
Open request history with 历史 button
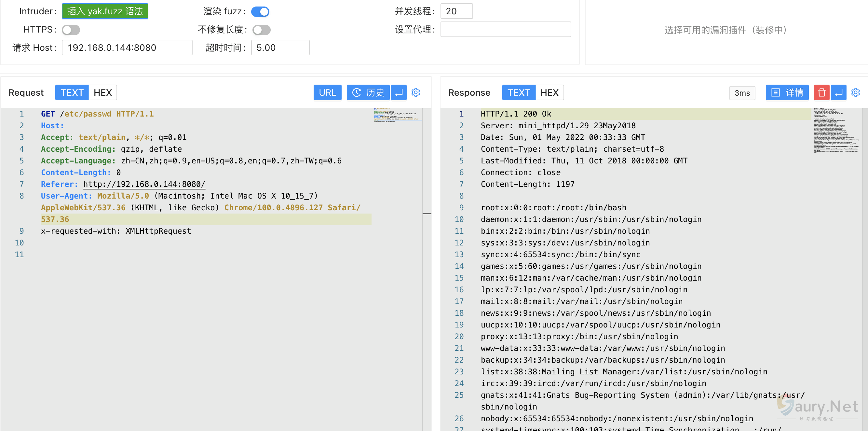(x=368, y=92)
